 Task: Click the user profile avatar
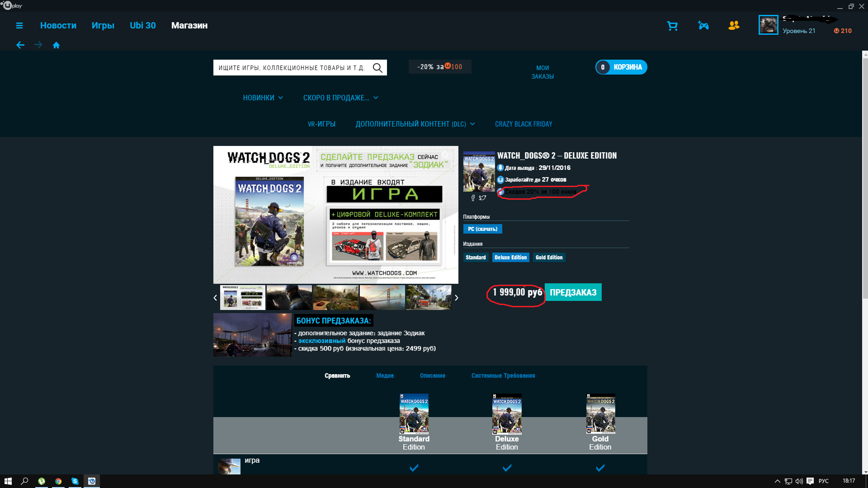pyautogui.click(x=768, y=25)
